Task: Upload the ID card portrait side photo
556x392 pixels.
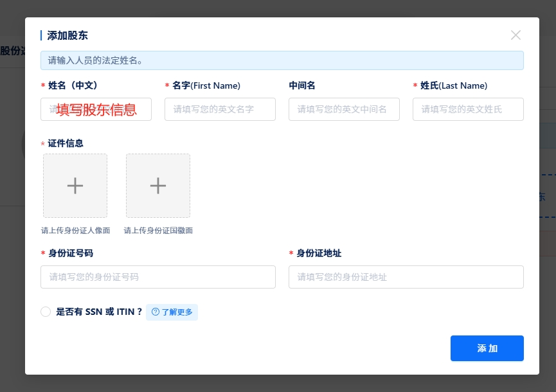Action: point(75,185)
